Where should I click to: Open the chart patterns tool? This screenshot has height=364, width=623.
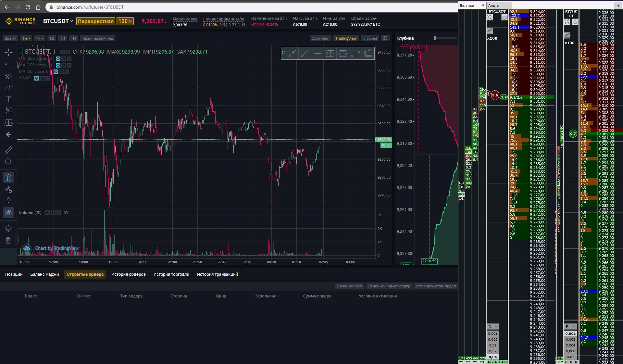[9, 111]
